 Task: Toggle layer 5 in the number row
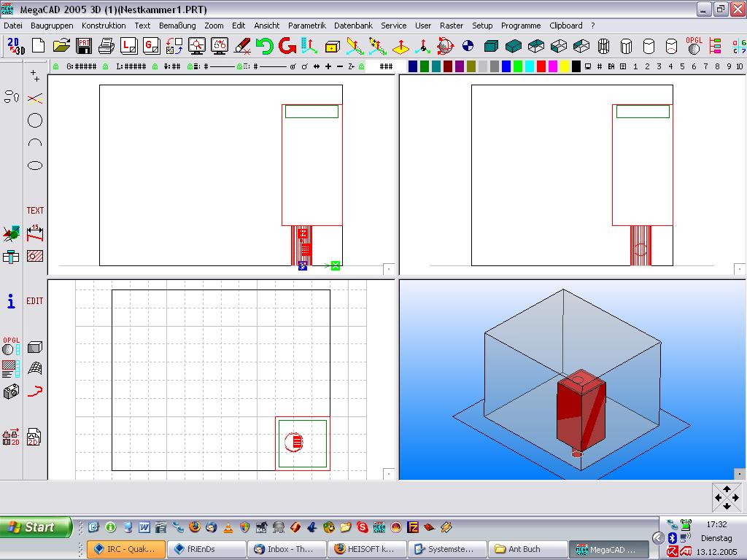click(x=682, y=66)
